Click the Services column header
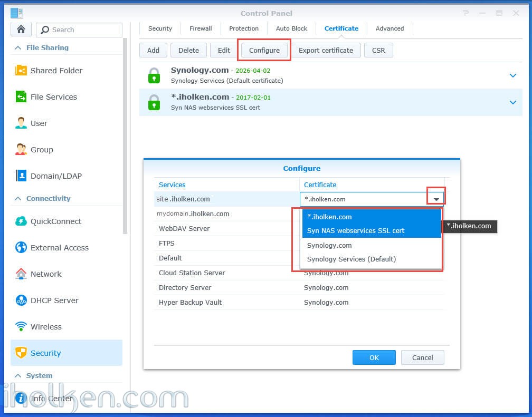 coord(226,185)
